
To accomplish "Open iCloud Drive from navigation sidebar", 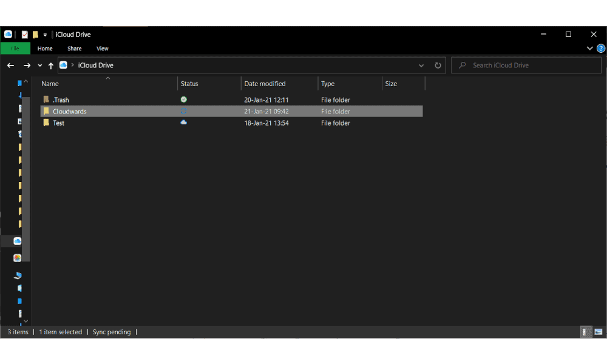I will (x=18, y=241).
